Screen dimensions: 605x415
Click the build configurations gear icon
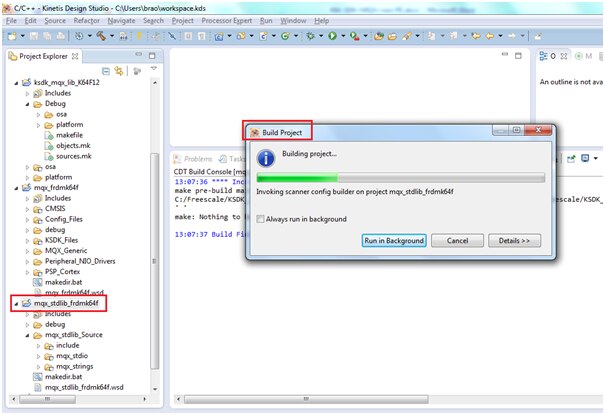[79, 36]
